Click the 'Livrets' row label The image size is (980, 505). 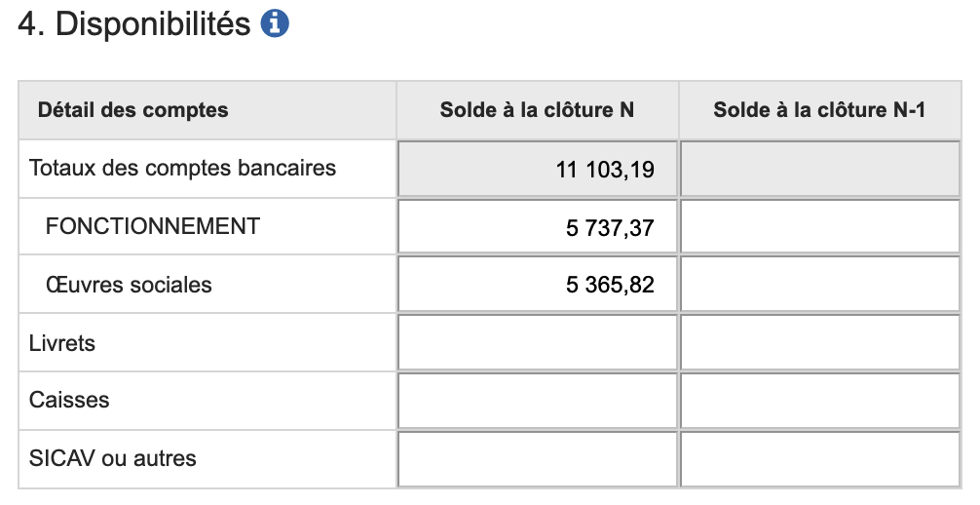[62, 343]
